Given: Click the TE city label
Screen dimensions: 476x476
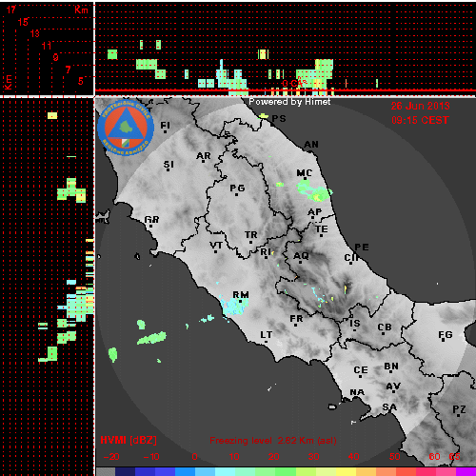Looking at the screenshot, I should tap(322, 228).
